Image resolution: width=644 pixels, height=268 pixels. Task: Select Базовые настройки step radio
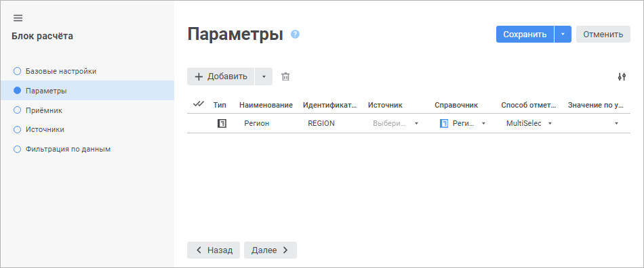(17, 71)
